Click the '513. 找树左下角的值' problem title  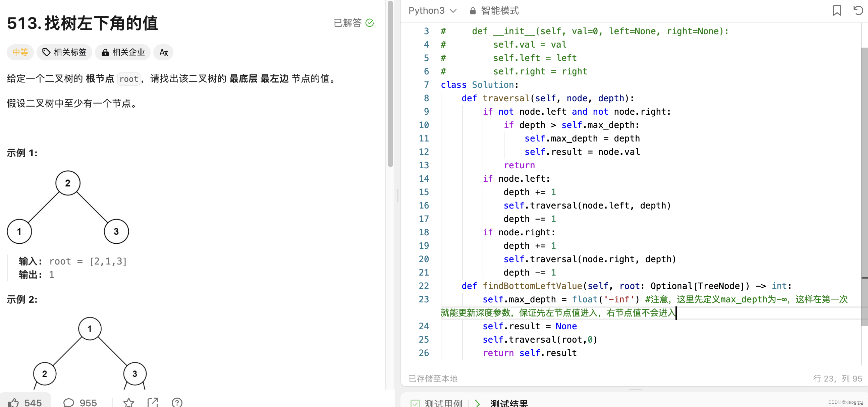[x=83, y=23]
